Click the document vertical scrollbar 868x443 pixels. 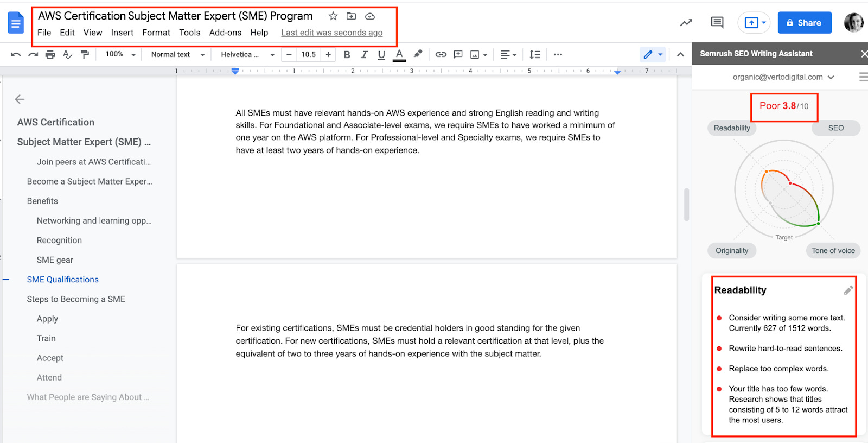pos(686,205)
